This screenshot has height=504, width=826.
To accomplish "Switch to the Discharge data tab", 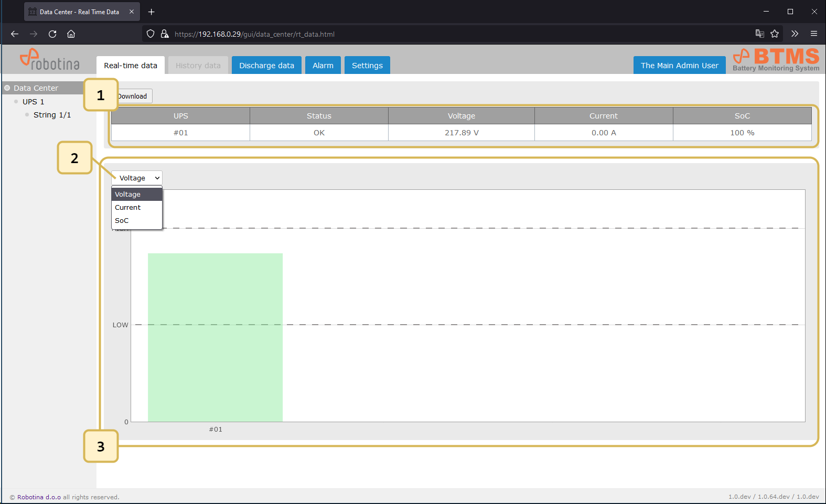I will pyautogui.click(x=266, y=66).
